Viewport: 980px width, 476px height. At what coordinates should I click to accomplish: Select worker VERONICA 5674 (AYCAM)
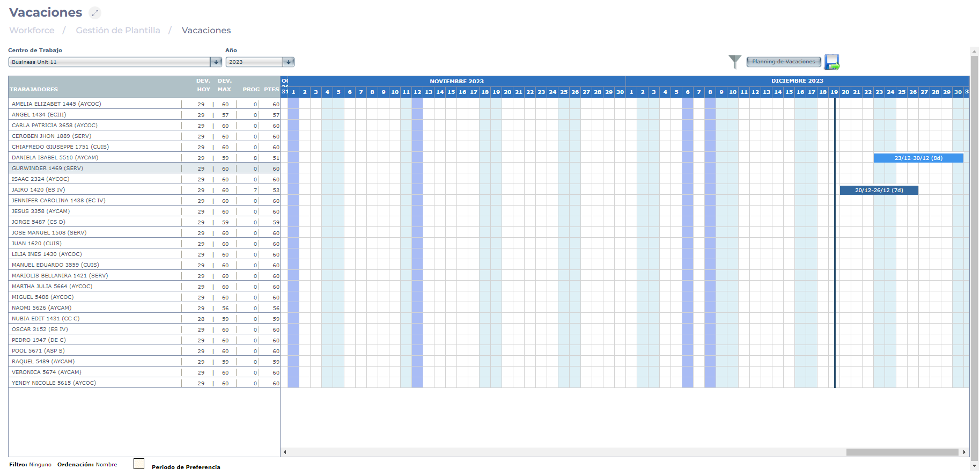(x=47, y=372)
